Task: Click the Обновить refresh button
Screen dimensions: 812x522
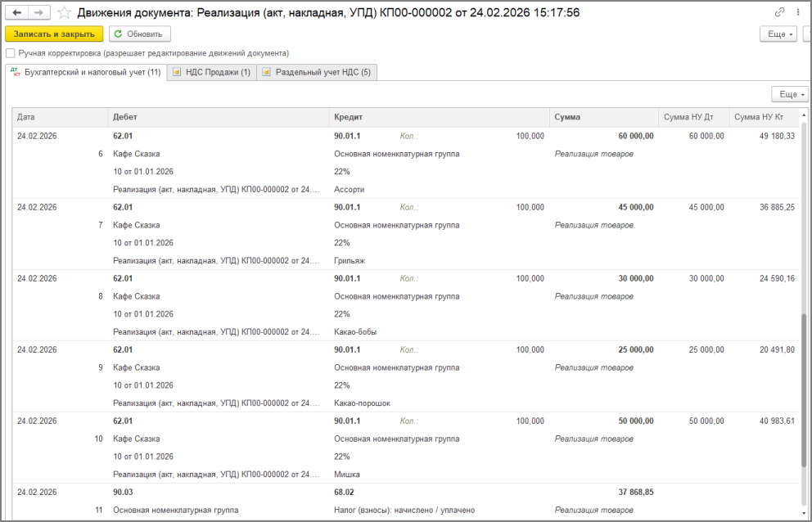Action: click(139, 34)
